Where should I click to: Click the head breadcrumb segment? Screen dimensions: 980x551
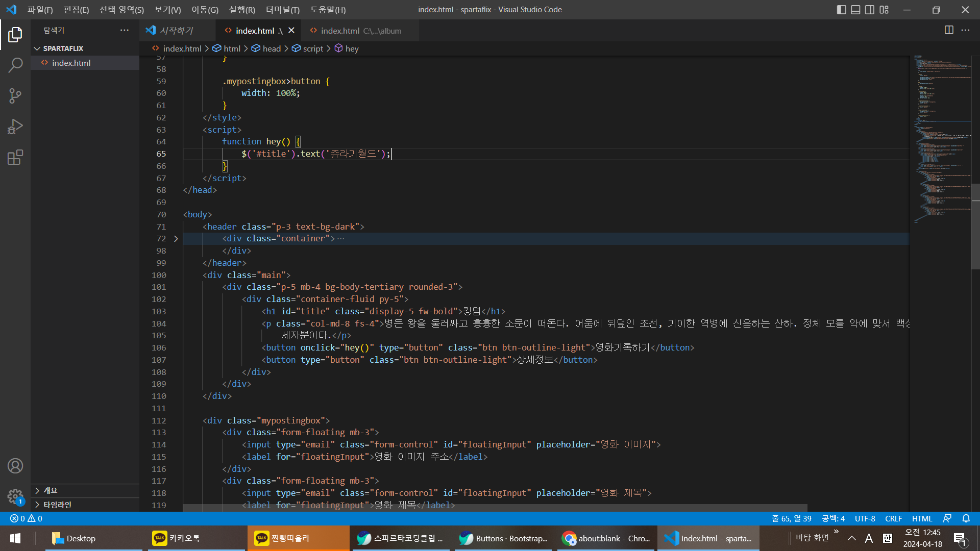tap(266, 48)
